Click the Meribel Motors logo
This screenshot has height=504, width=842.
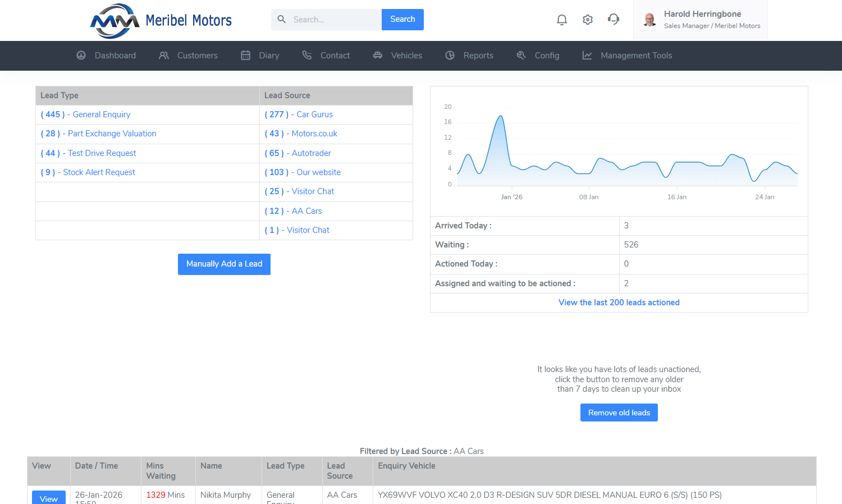161,21
